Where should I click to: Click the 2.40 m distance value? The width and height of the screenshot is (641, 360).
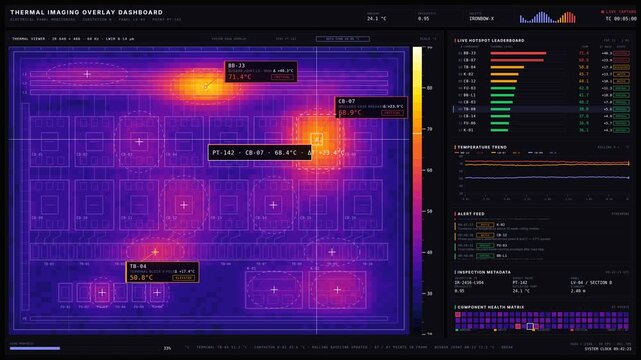578,291
